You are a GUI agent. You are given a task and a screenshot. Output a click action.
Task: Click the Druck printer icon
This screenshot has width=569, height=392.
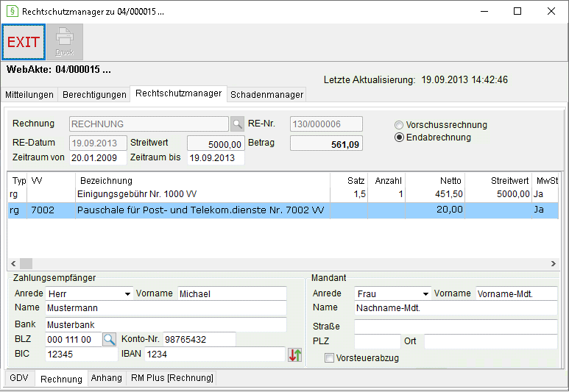[65, 42]
